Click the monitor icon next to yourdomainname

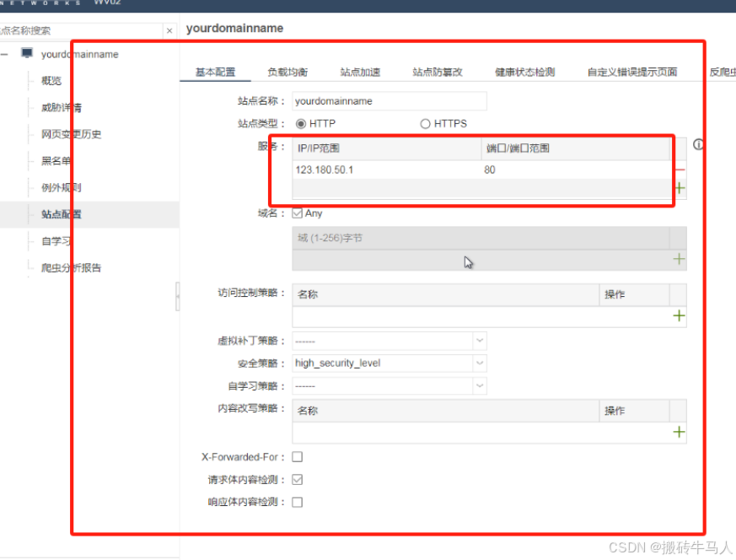pyautogui.click(x=24, y=54)
